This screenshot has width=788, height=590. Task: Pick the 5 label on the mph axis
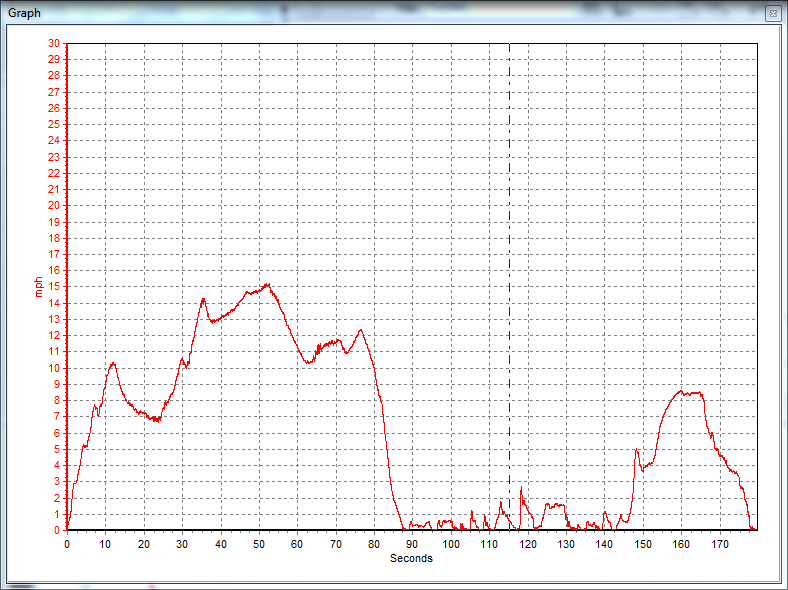57,449
